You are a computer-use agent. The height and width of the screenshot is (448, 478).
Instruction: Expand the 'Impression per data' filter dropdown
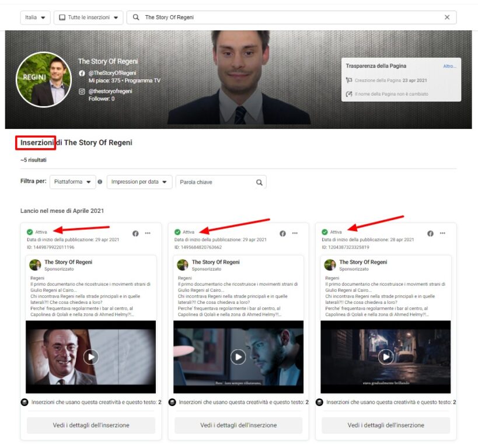139,182
